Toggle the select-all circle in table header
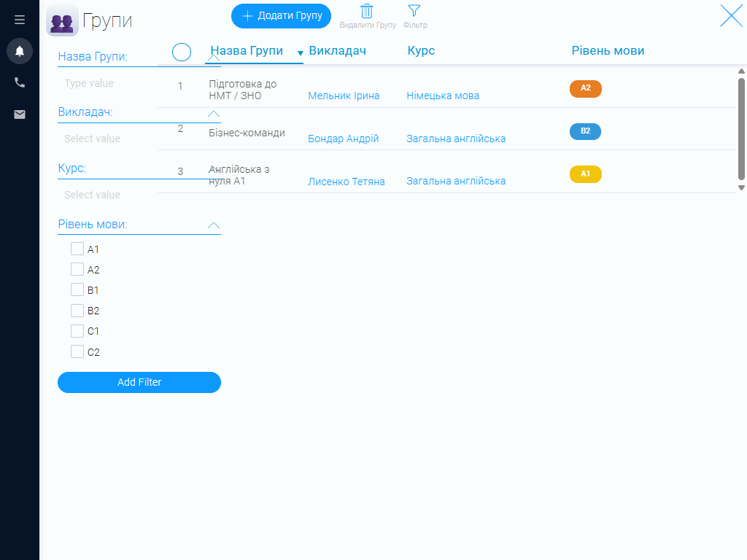This screenshot has height=560, width=747. 182,52
